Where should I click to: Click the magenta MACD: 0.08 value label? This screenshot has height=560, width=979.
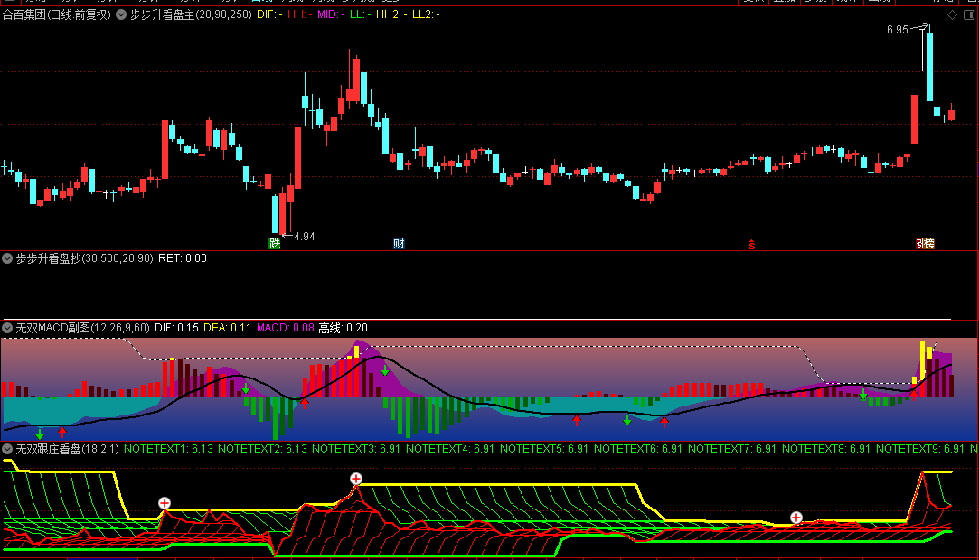[286, 328]
